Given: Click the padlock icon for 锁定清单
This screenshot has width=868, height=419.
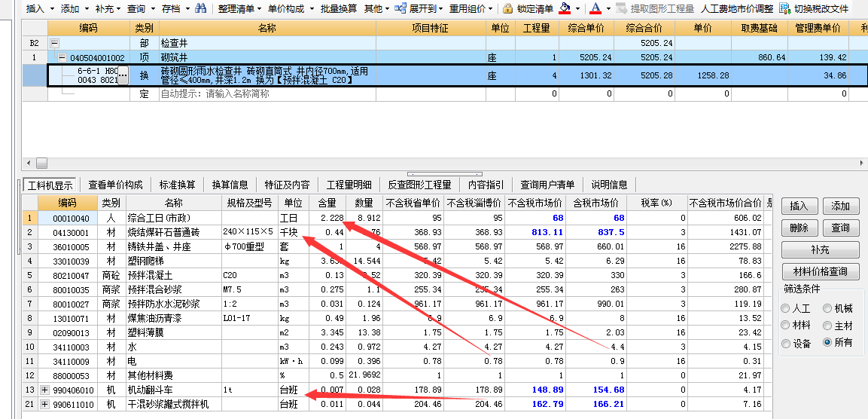Looking at the screenshot, I should (507, 8).
